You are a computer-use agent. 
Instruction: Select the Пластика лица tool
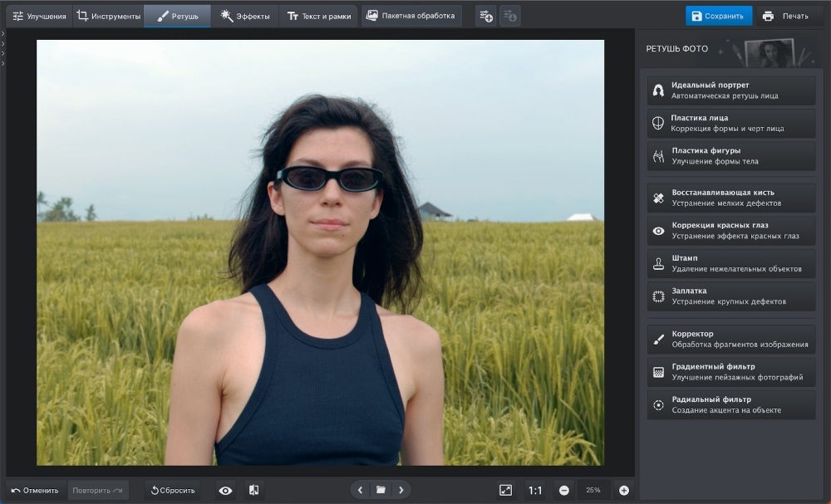point(730,123)
